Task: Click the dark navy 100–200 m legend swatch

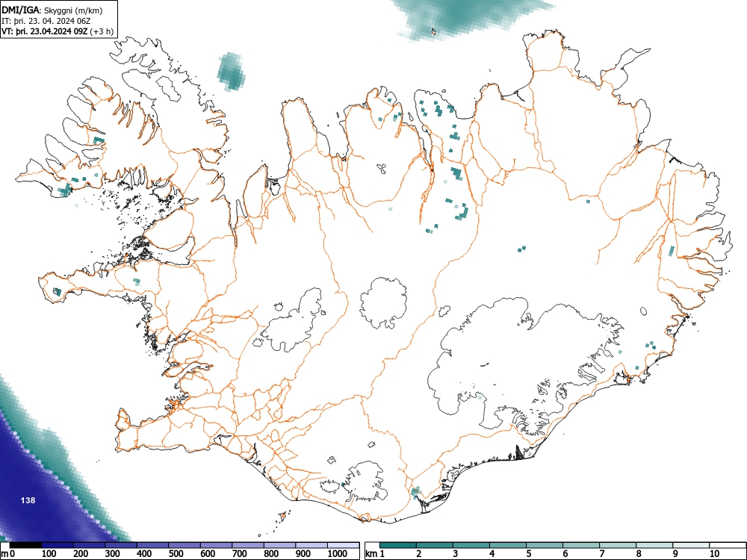Action: (58, 545)
